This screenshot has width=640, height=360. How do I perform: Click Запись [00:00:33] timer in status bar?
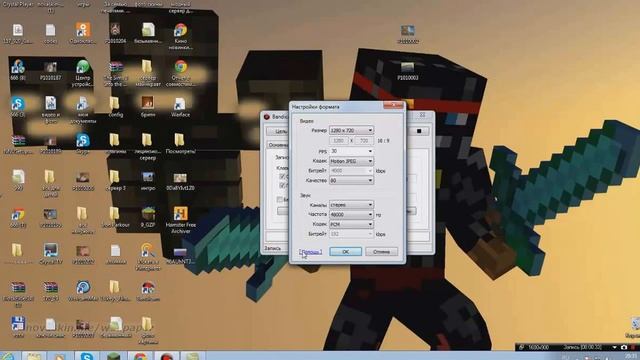pos(582,347)
